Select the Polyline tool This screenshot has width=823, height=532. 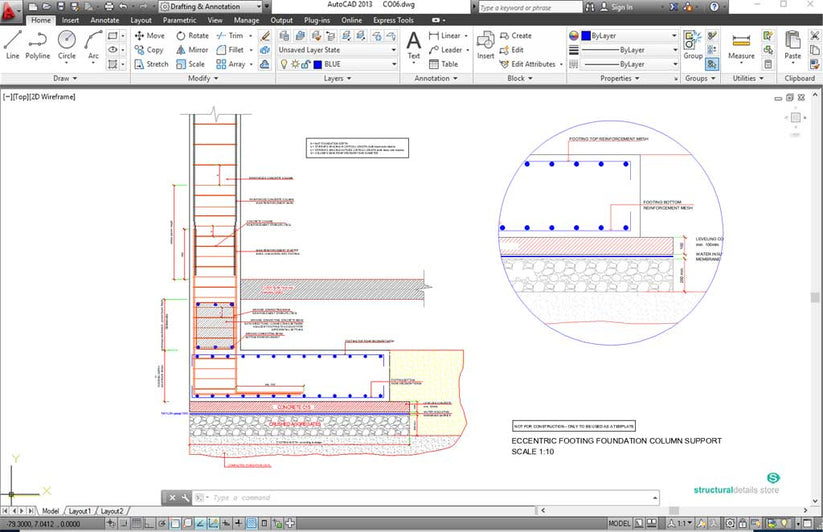37,45
